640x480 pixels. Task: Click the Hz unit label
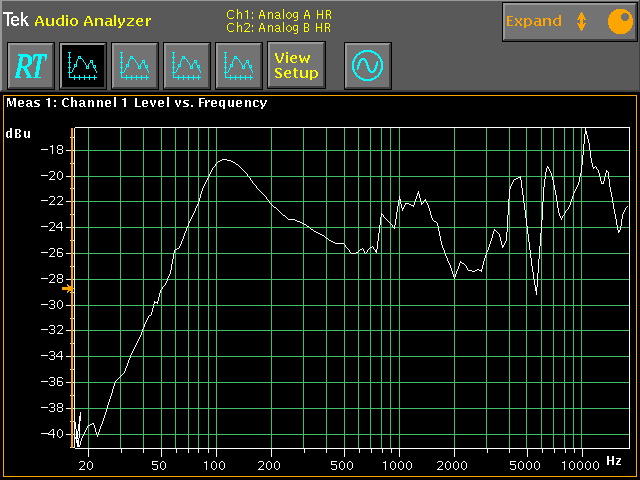tap(615, 461)
